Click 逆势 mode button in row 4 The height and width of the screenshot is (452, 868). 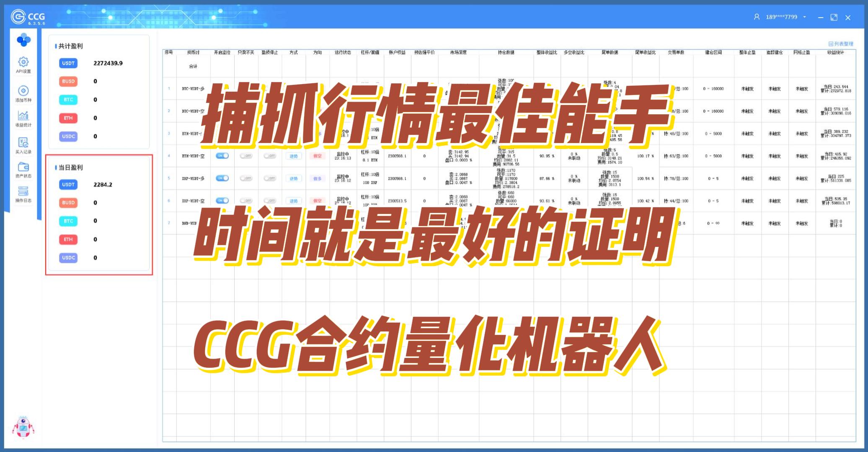[294, 156]
